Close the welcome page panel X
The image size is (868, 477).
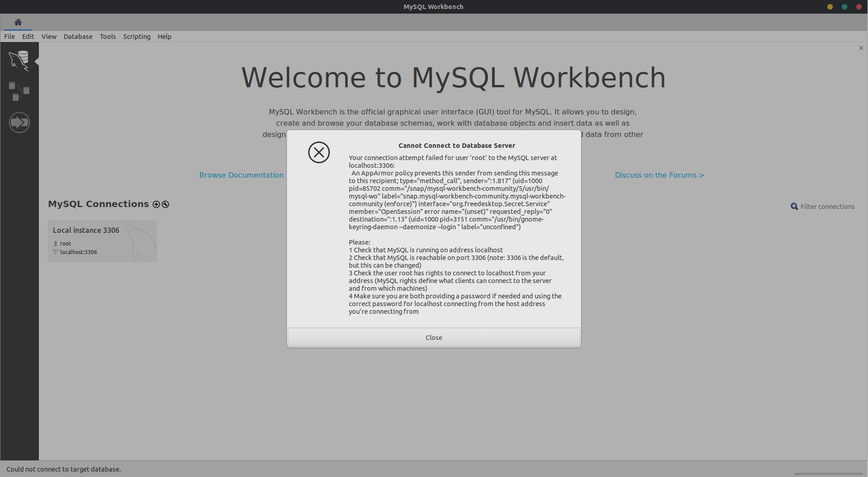[861, 48]
